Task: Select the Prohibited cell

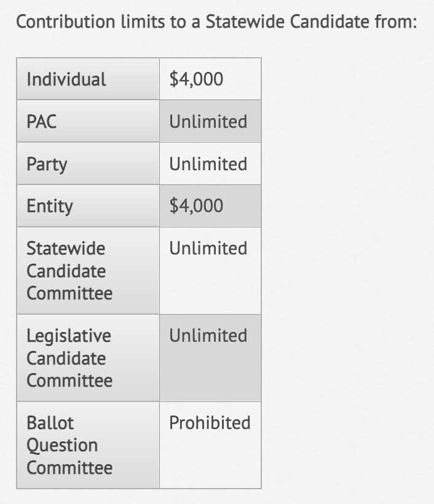Action: click(x=210, y=445)
